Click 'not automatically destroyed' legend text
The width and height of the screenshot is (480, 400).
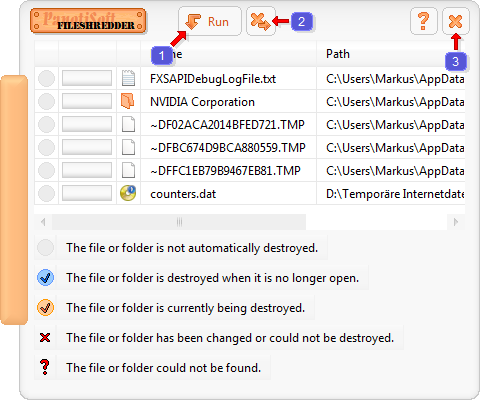pos(192,248)
